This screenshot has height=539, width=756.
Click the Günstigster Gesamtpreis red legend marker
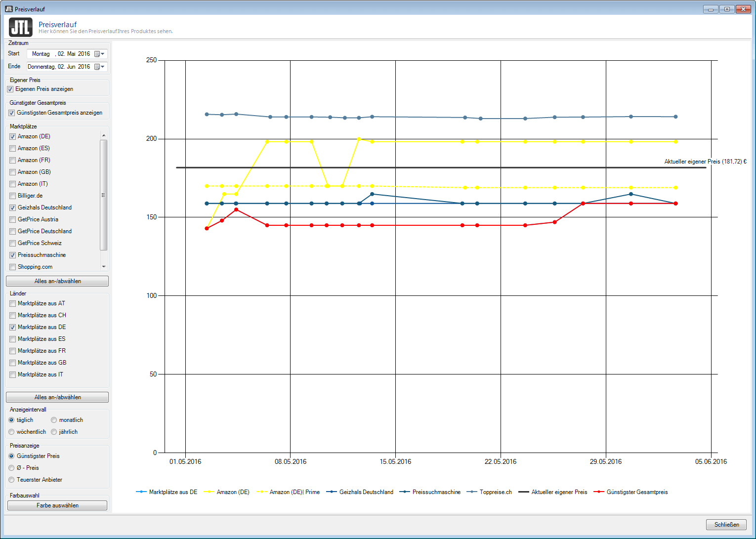pyautogui.click(x=599, y=492)
